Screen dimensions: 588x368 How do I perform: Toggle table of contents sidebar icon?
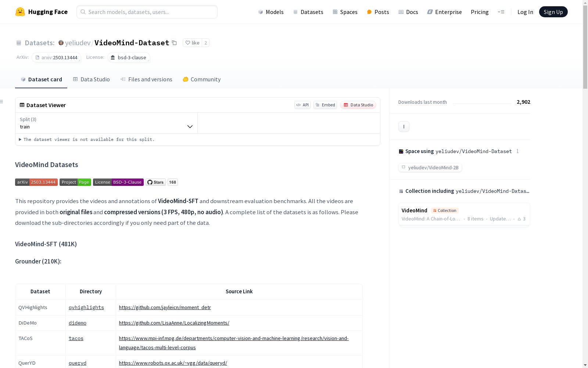coord(2,102)
